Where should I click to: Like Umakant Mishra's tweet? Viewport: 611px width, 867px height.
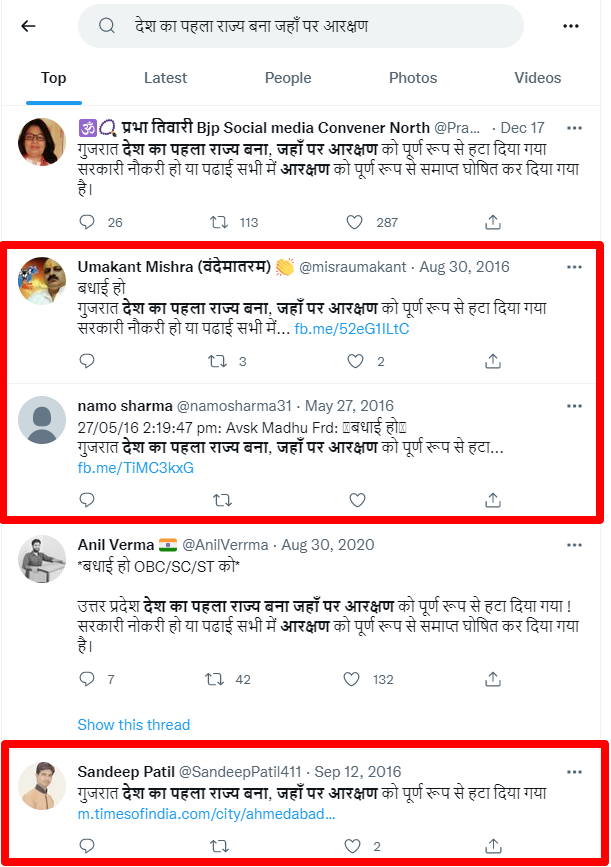[354, 361]
